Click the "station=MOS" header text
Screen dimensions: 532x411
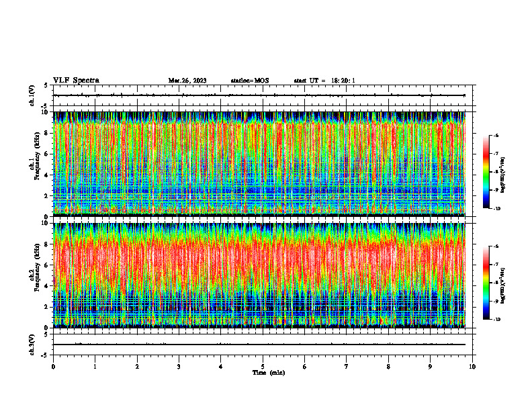tap(250, 81)
